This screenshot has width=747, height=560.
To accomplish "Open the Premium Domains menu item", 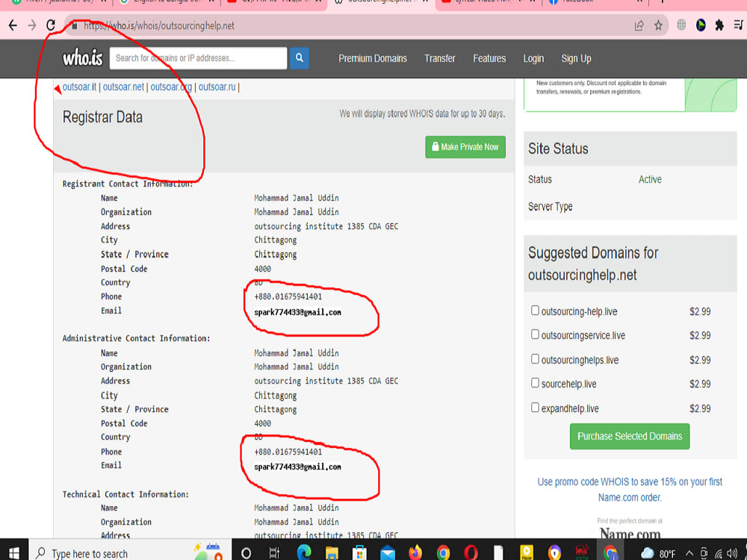I will point(373,58).
